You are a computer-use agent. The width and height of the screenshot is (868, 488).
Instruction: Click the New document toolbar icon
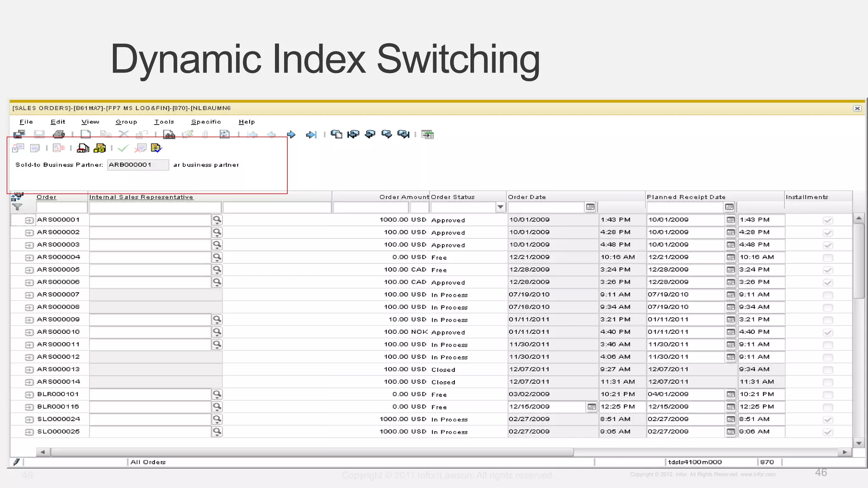[x=86, y=134]
